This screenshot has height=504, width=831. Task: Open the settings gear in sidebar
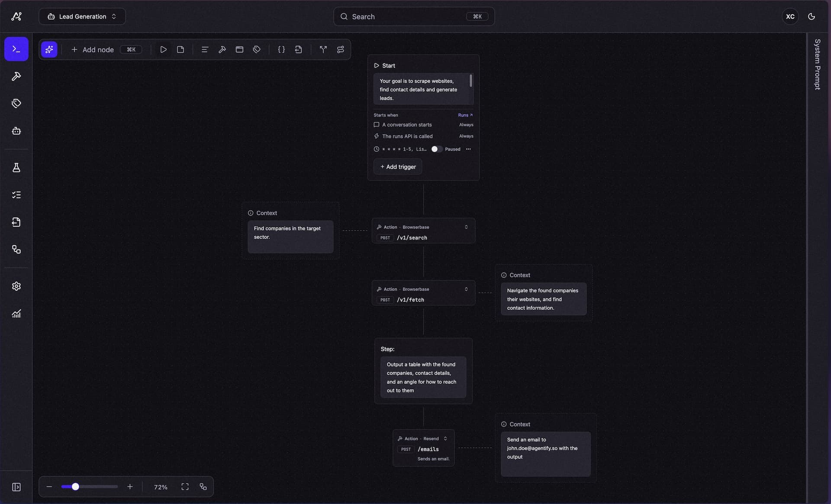click(x=16, y=286)
